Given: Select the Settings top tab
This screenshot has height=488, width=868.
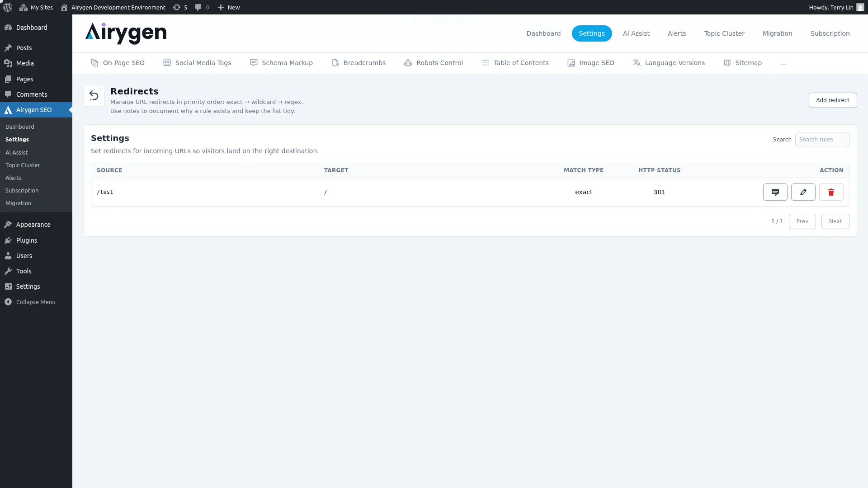Looking at the screenshot, I should [x=592, y=33].
